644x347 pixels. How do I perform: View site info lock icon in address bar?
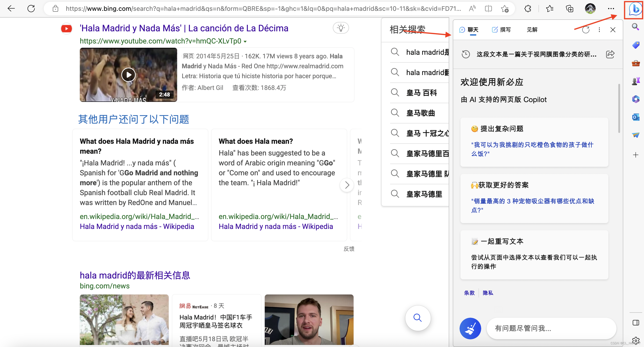(55, 9)
